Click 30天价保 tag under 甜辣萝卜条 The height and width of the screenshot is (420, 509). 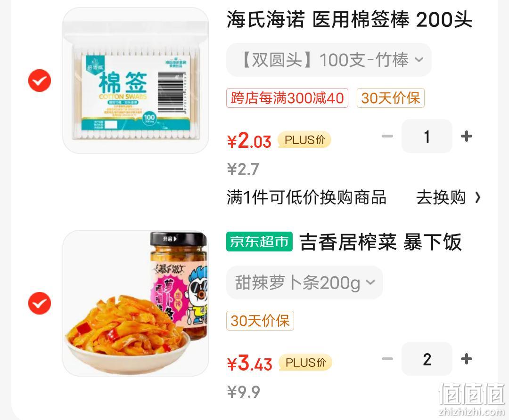point(260,321)
